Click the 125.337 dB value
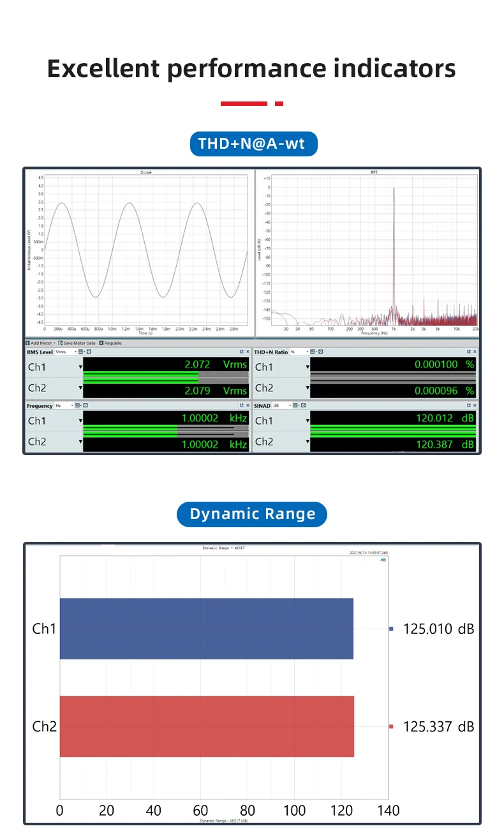Image resolution: width=504 pixels, height=840 pixels. [x=439, y=726]
